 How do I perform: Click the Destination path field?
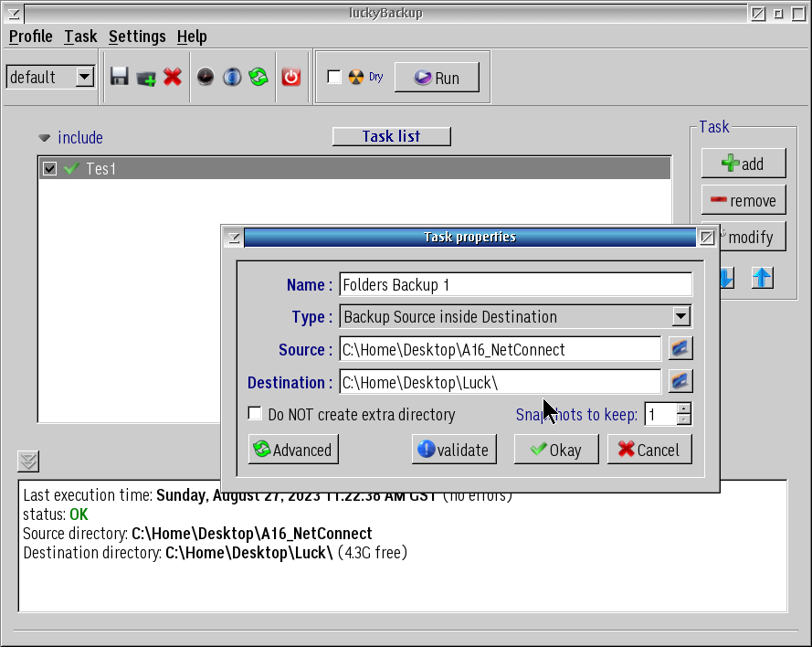point(501,382)
